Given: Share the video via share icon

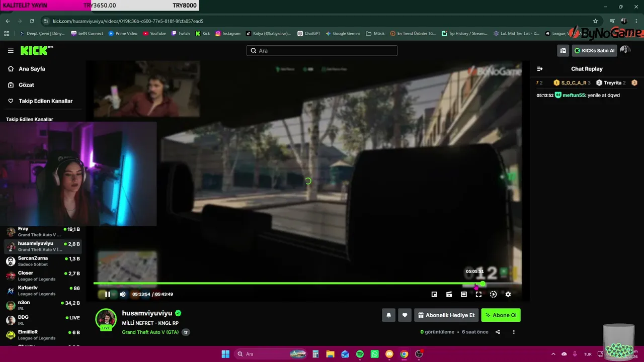Looking at the screenshot, I should [x=498, y=332].
